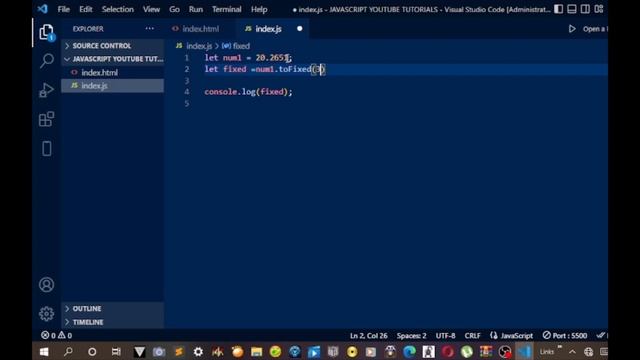The image size is (640, 360).
Task: Open Opera browser from taskbar
Action: [x=448, y=351]
